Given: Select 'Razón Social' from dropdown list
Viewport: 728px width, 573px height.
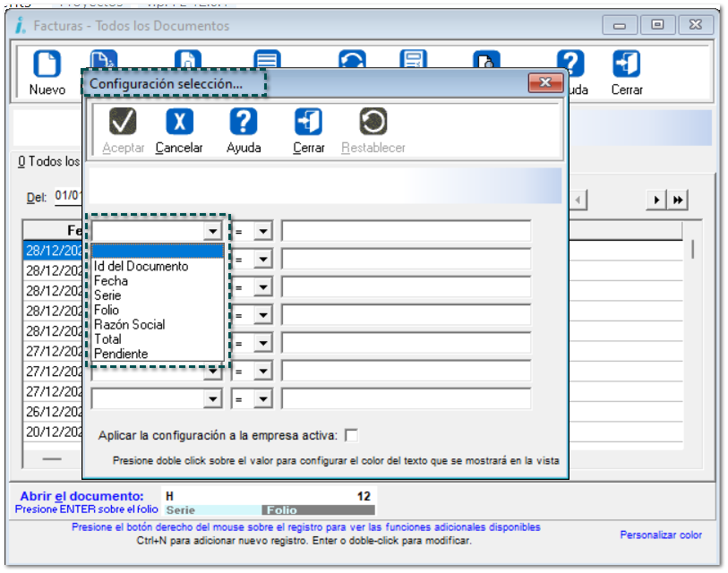Looking at the screenshot, I should 129,325.
